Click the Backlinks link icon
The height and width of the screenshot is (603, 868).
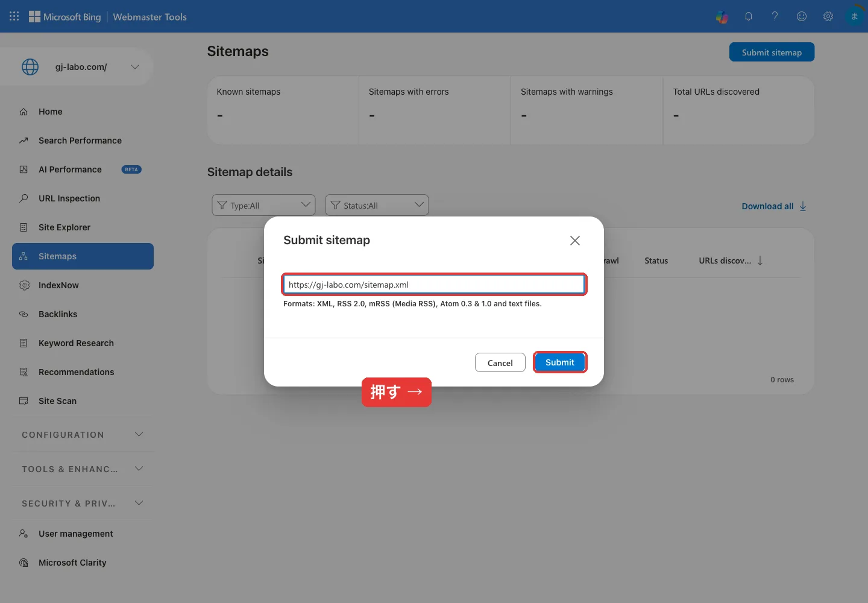24,314
